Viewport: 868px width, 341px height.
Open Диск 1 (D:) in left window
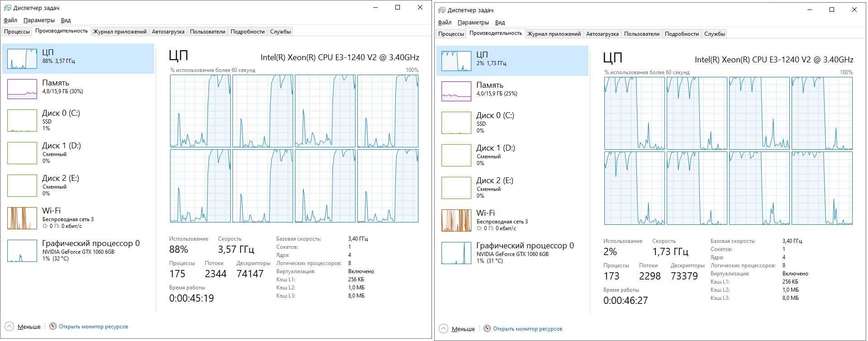click(78, 153)
